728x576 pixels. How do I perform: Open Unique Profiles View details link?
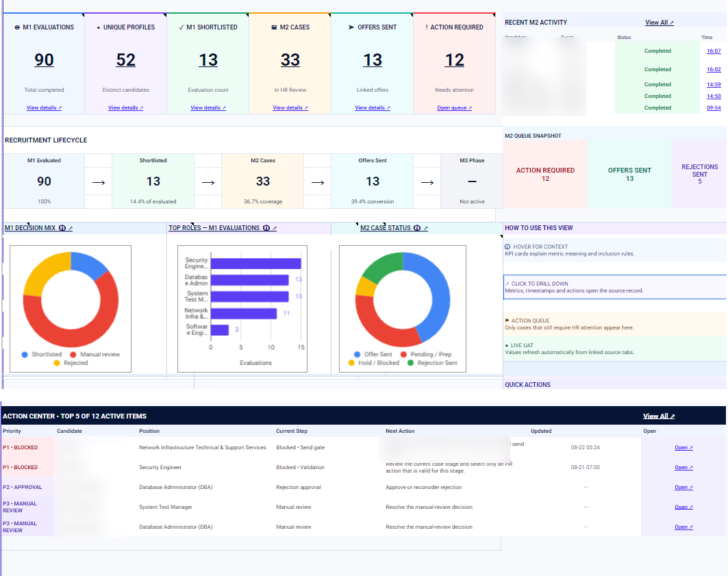[126, 108]
